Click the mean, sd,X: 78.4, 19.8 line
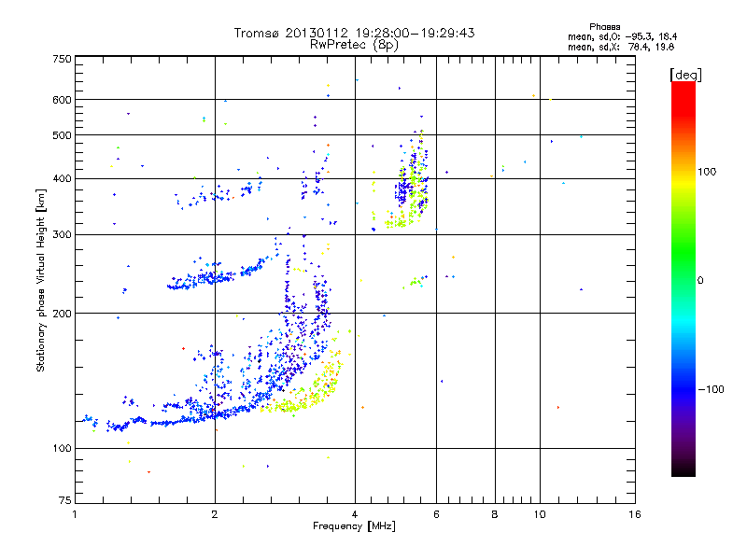The image size is (747, 560). 621,47
